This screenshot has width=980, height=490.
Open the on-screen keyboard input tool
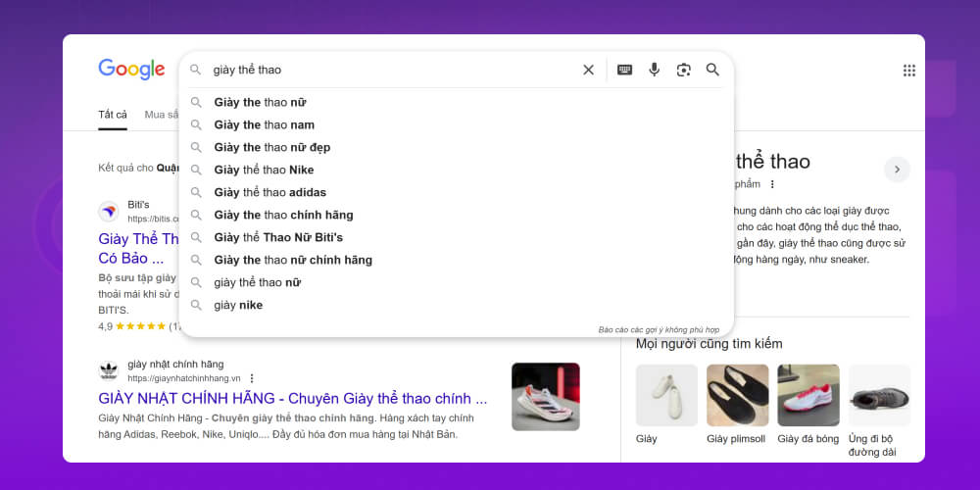click(x=624, y=70)
